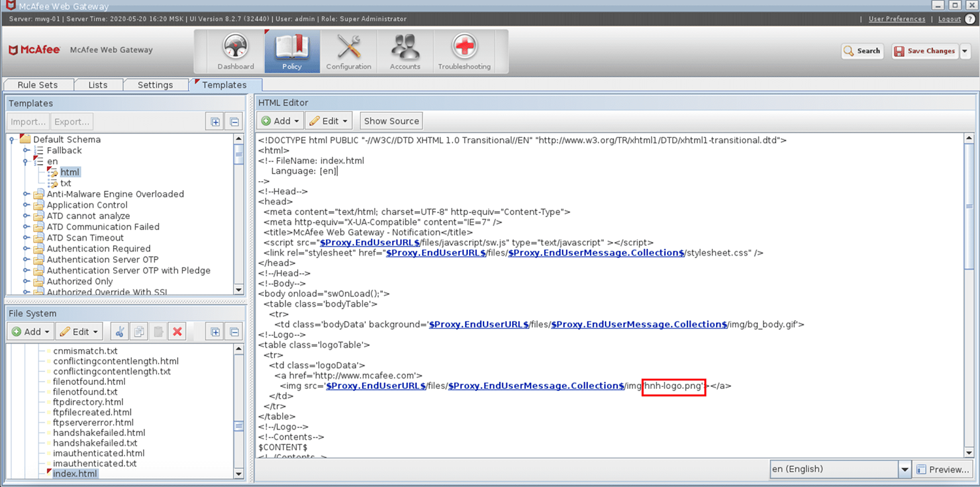
Task: Select ATD Communication Failed template
Action: (103, 227)
